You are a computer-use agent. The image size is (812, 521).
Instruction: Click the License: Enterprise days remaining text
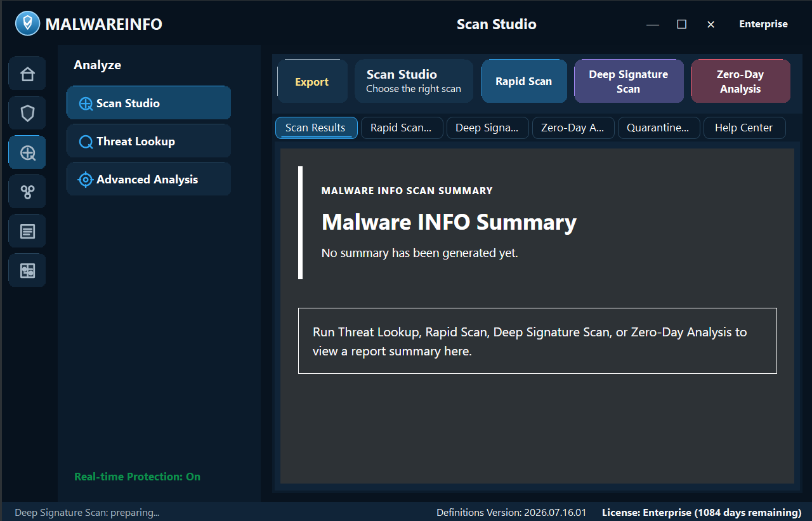[702, 513]
